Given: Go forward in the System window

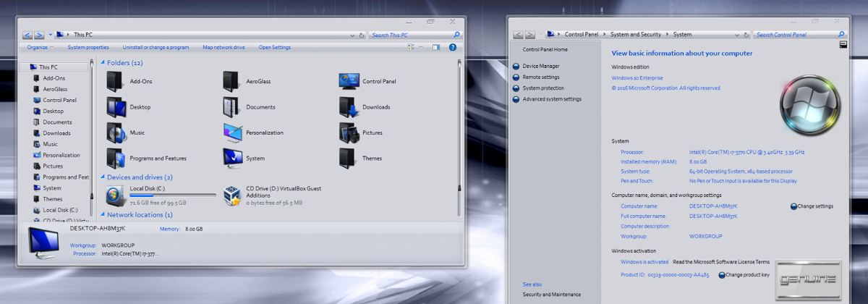Looking at the screenshot, I should coord(530,34).
